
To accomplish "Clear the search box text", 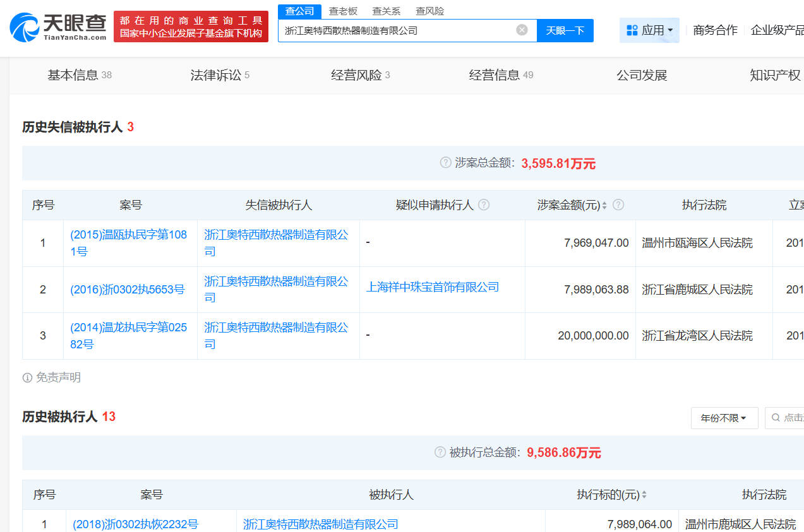I will coord(522,30).
